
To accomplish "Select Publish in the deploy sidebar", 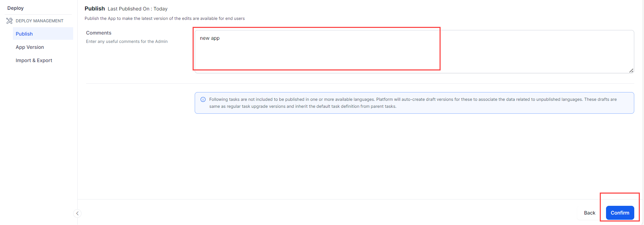I will 24,34.
